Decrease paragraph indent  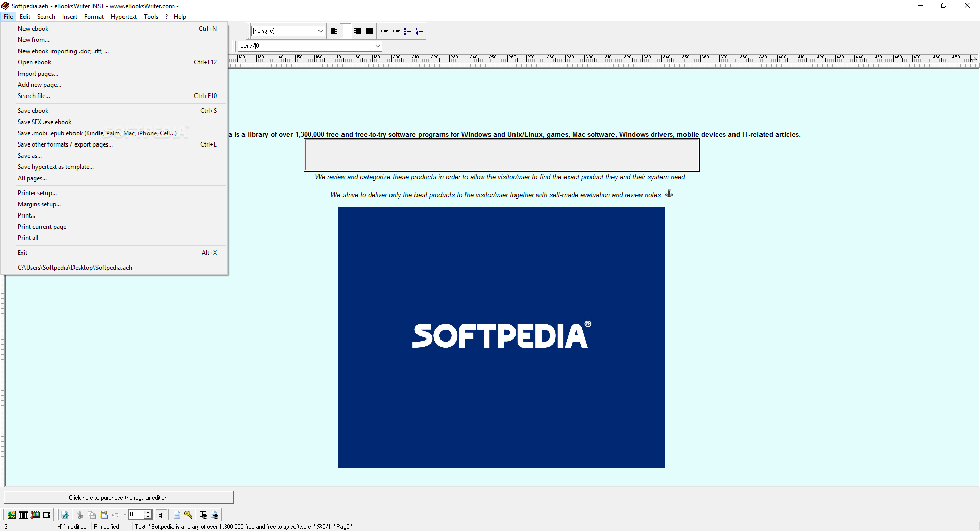384,31
